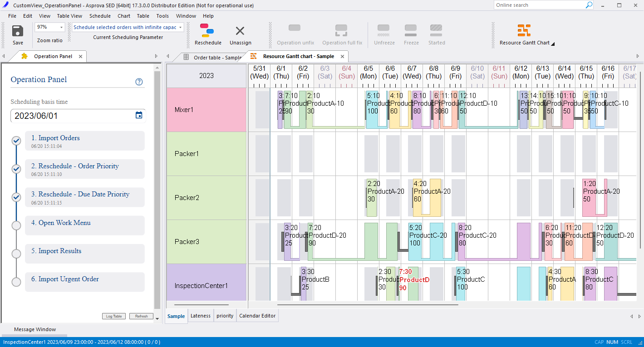Expand the Zoom ratio dropdown
Viewport: 644px width, 347px height.
62,27
